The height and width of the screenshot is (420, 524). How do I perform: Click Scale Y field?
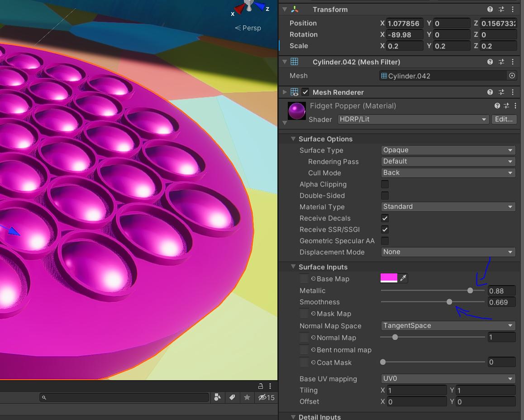click(x=452, y=46)
